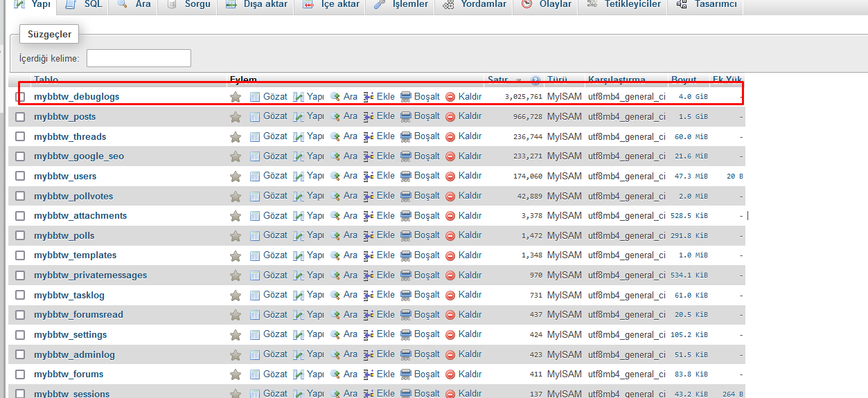Click Gözat browse icon for mybbtw_debuglogs
Image resolution: width=868 pixels, height=398 pixels.
268,96
